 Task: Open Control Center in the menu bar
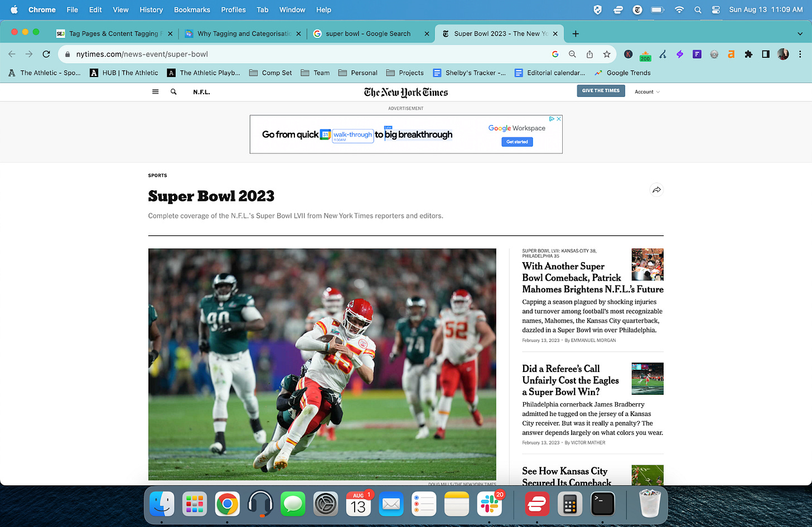pyautogui.click(x=716, y=9)
